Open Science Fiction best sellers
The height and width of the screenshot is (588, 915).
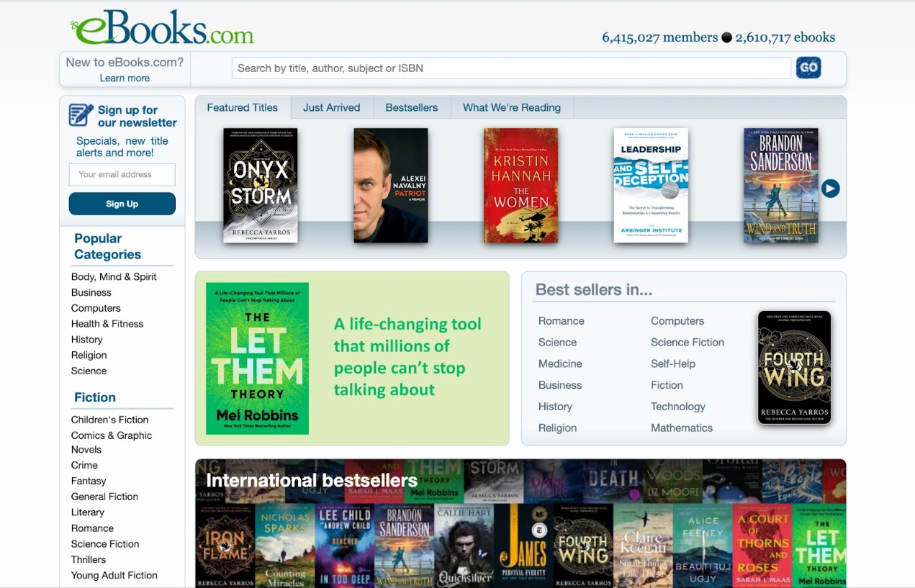688,343
